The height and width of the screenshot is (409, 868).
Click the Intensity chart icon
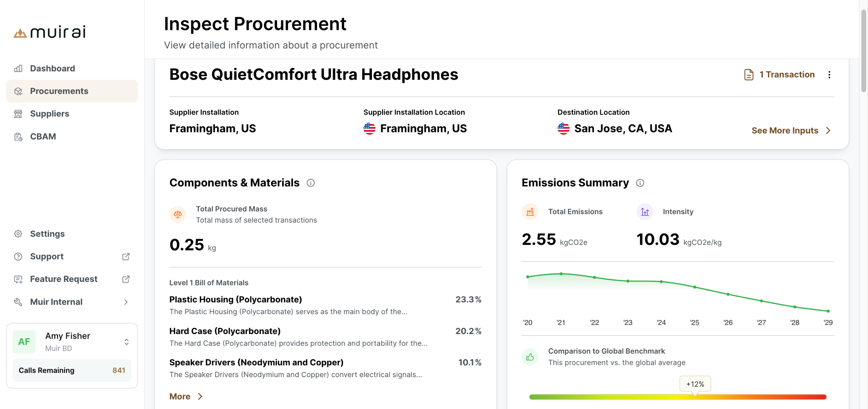tap(645, 212)
